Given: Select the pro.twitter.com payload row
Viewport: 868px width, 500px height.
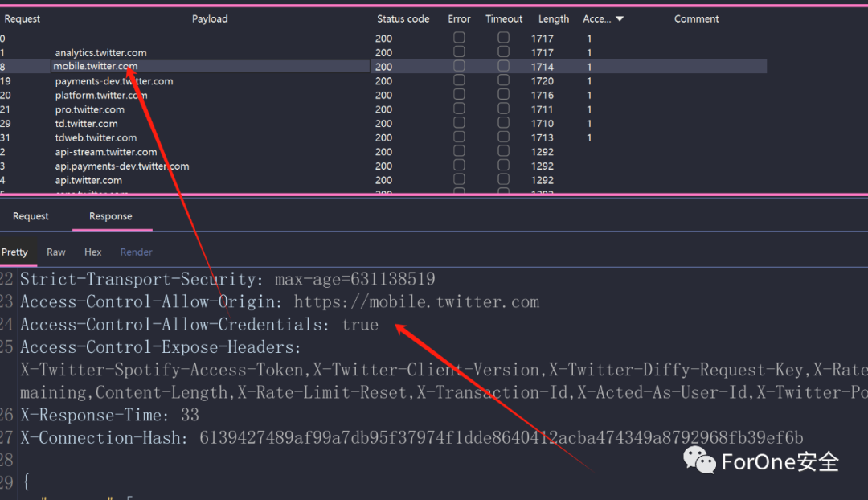Looking at the screenshot, I should tap(90, 109).
